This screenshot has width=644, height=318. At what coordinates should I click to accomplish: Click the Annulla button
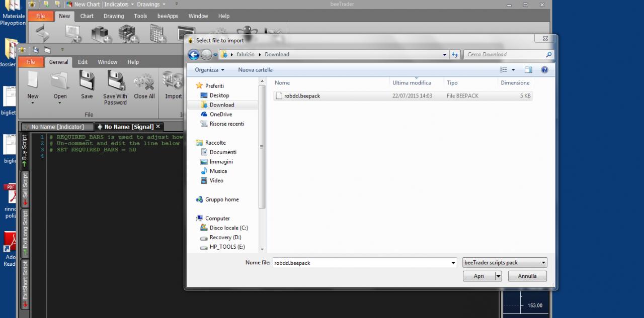tap(527, 276)
